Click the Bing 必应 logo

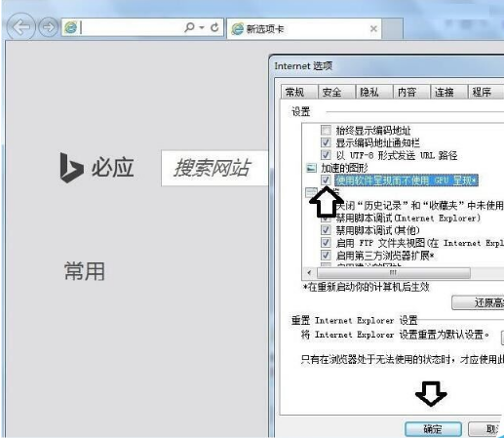tap(97, 168)
